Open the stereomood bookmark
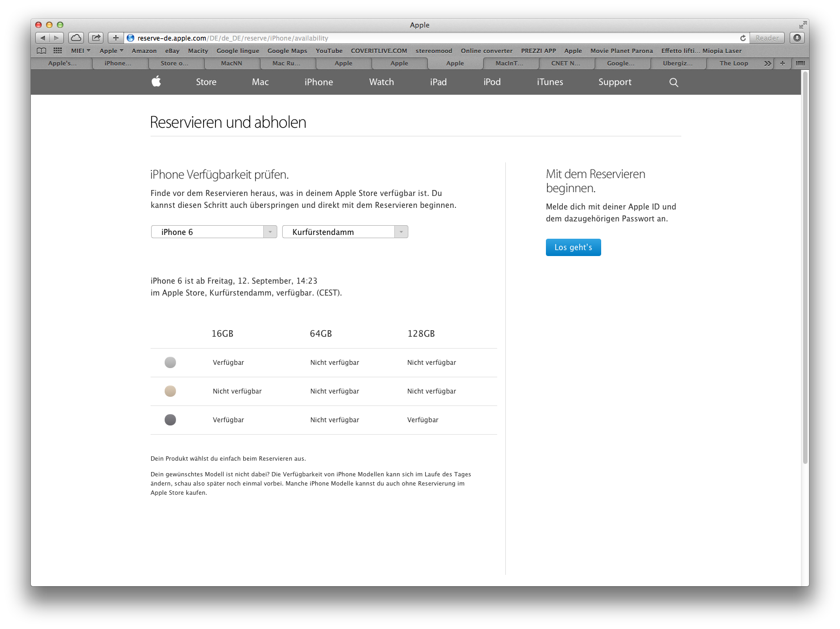Viewport: 840px width, 629px height. point(434,51)
